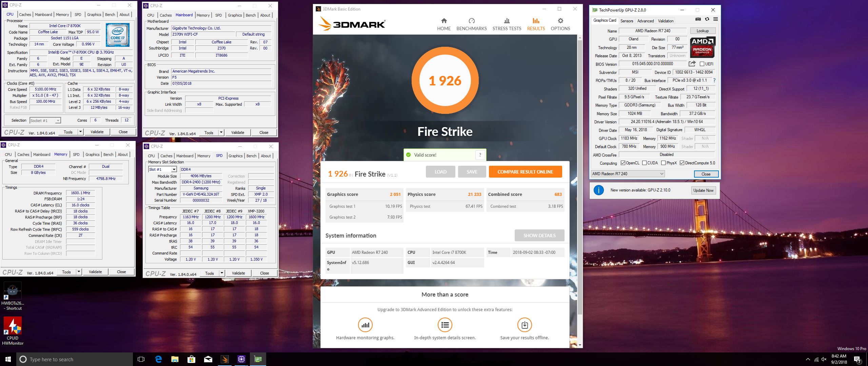Switch to Bench tab in Mainboard window

251,15
